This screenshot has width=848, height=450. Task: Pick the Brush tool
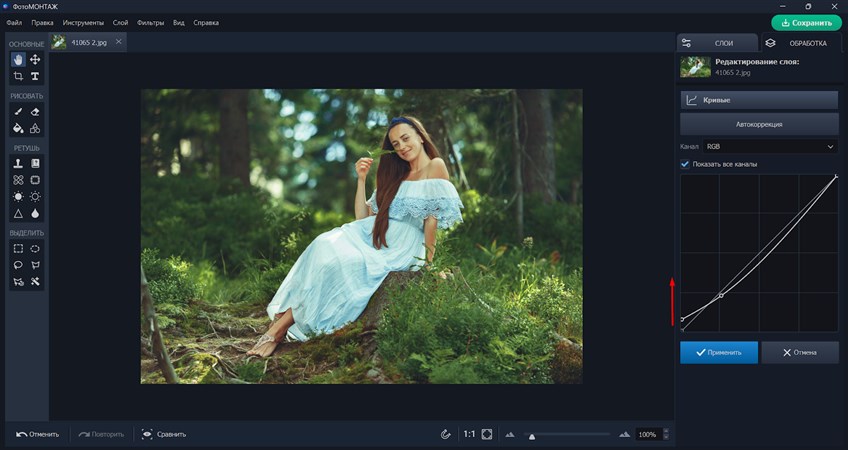[18, 112]
